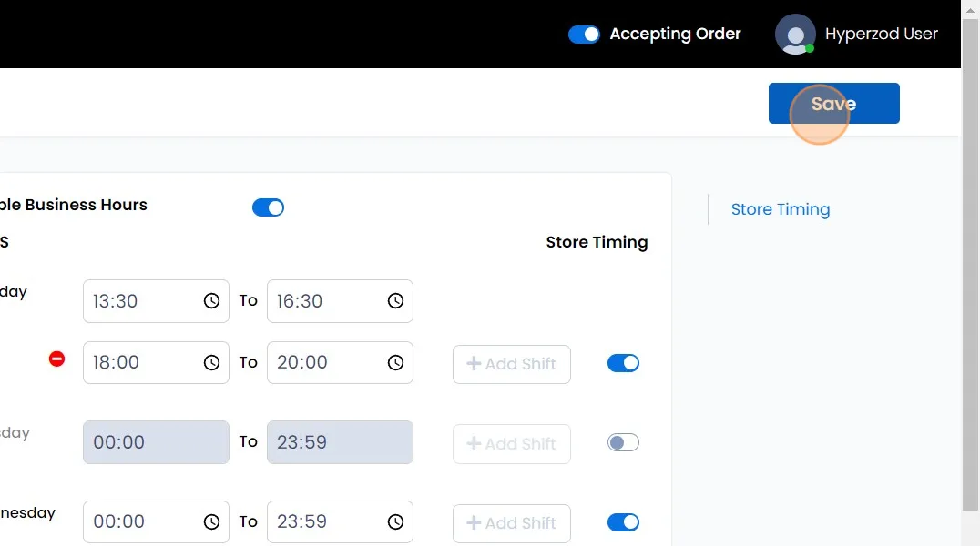Click the greyed-out 00:00 start time field
This screenshot has width=980, height=546.
157,442
